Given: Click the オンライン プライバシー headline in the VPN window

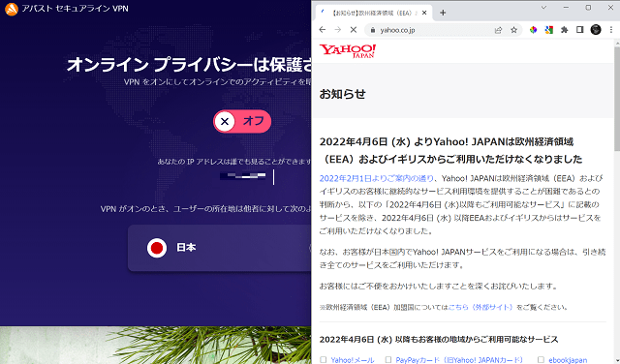Looking at the screenshot, I should coord(189,65).
